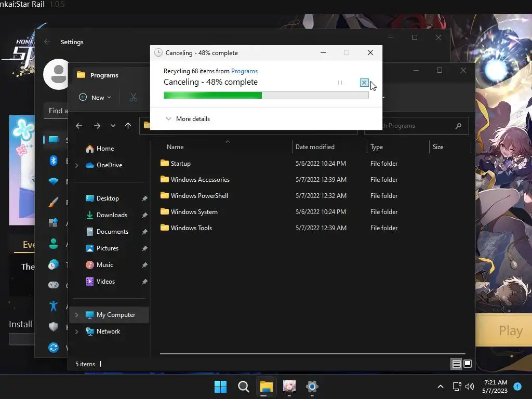Screen dimensions: 532x399
Task: Open Windows Update icon in Settings
Action: (x=54, y=348)
